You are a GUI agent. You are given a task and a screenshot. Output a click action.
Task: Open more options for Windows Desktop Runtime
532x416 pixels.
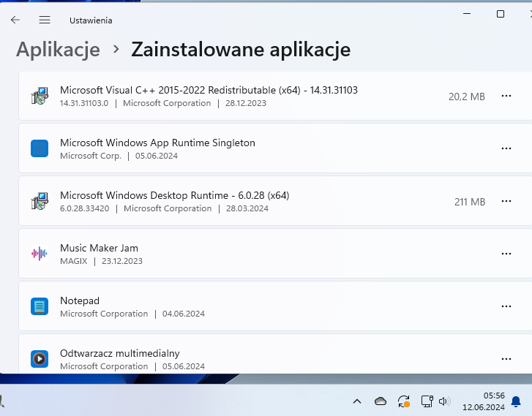click(x=506, y=201)
